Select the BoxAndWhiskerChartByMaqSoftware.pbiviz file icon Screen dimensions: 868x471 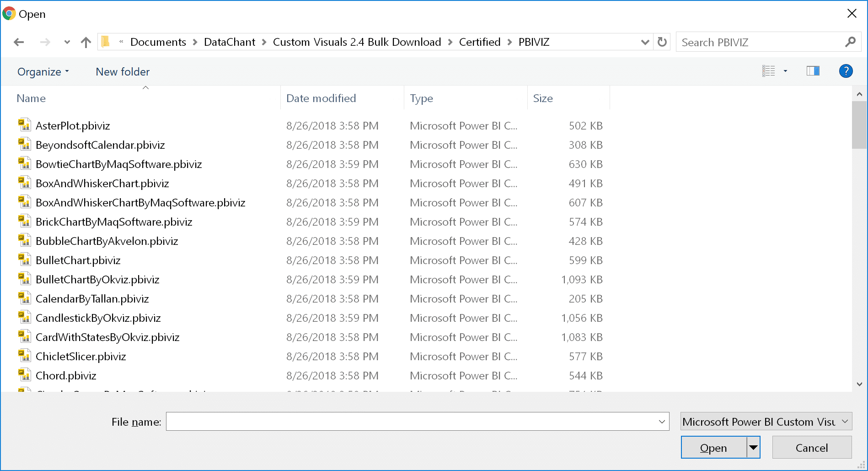tap(24, 202)
